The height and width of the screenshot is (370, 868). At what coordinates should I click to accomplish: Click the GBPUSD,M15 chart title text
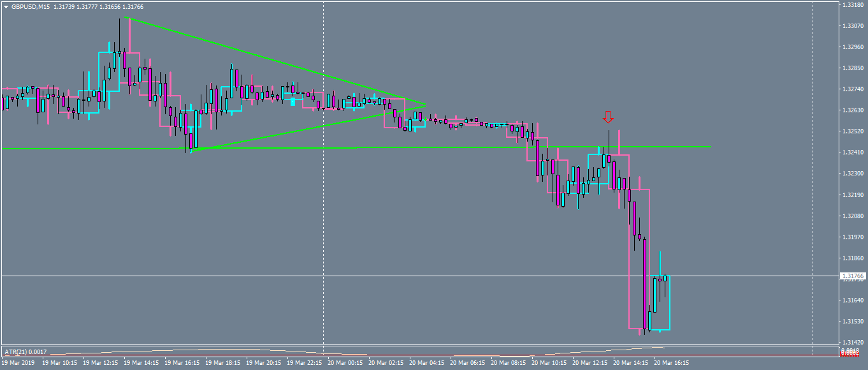pos(30,7)
